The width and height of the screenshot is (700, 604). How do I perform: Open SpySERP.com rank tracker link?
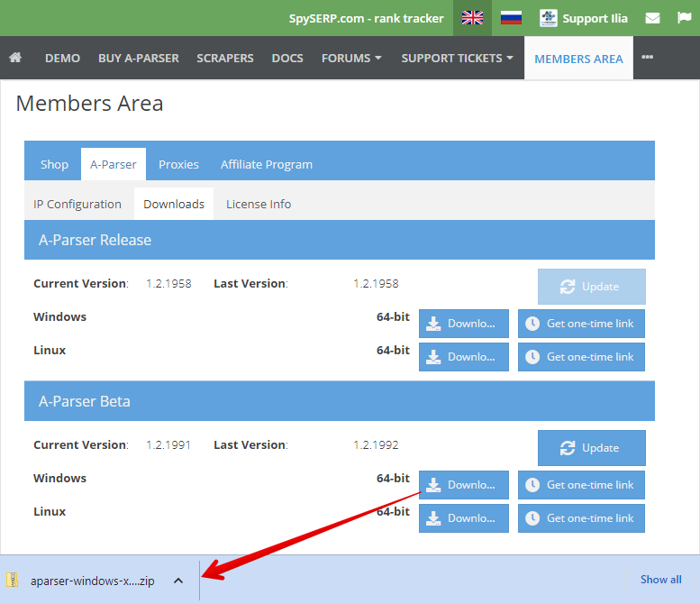point(366,18)
